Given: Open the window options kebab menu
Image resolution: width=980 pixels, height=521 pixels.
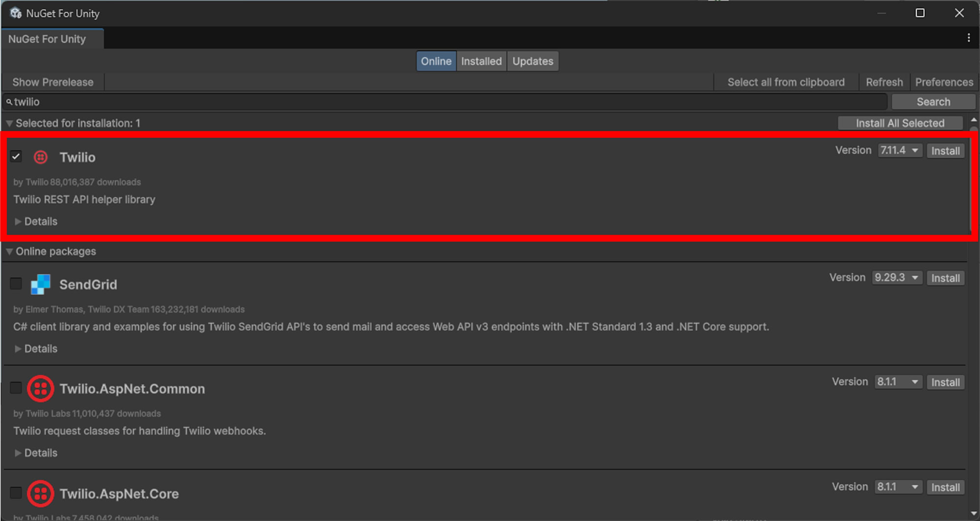Looking at the screenshot, I should pyautogui.click(x=968, y=38).
